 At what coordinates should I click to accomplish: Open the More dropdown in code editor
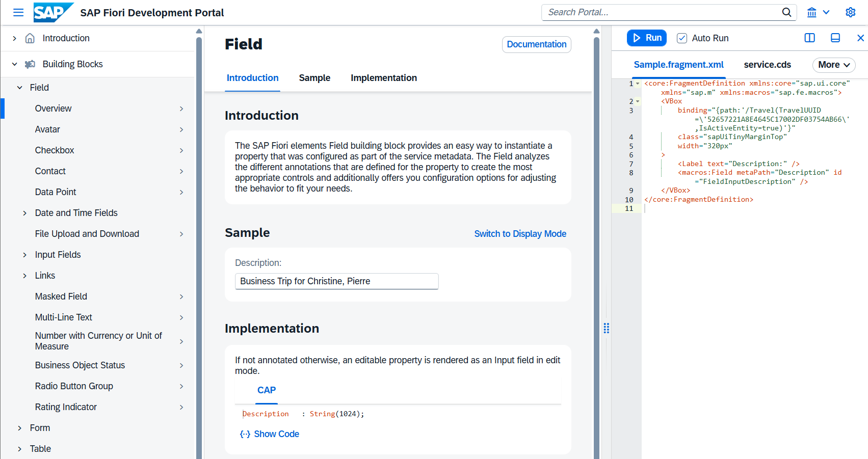[x=833, y=65]
